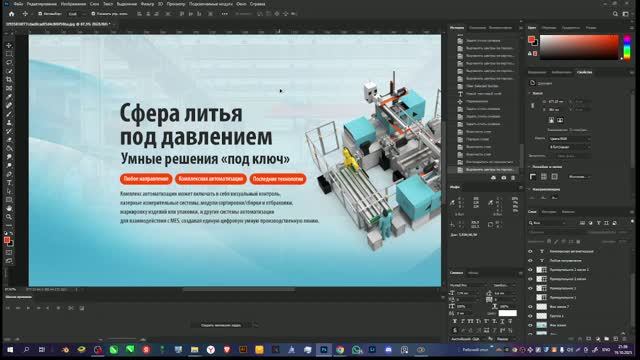This screenshot has height=360, width=640.
Task: Open the timeline type dropdown arrow
Action: pos(256,325)
